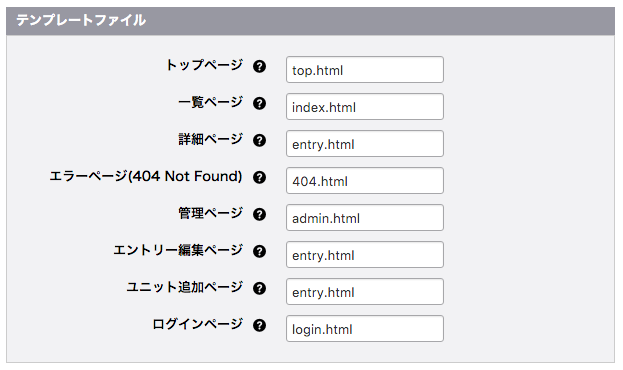Click the トップページ label text
This screenshot has height=370, width=623.
(x=204, y=65)
